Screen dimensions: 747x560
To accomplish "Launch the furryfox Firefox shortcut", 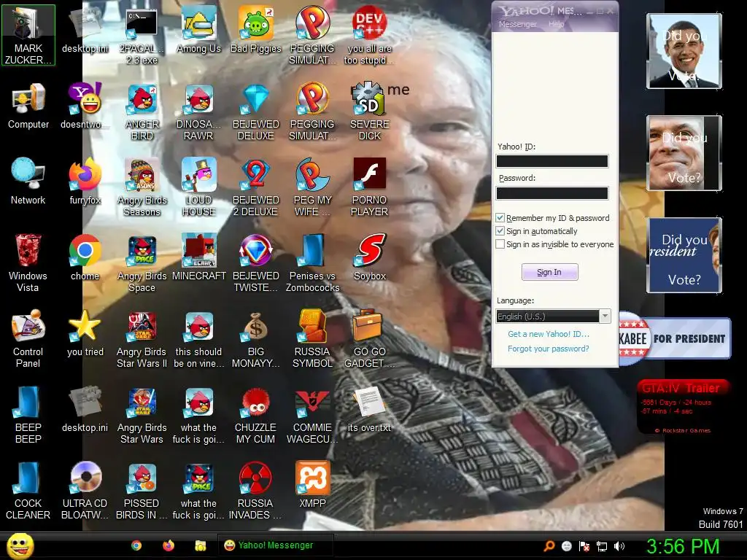I will pyautogui.click(x=85, y=182).
